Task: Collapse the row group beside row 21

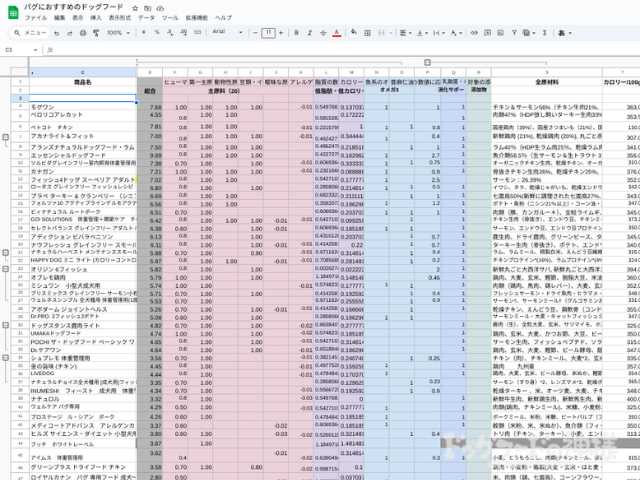Action: pyautogui.click(x=6, y=253)
